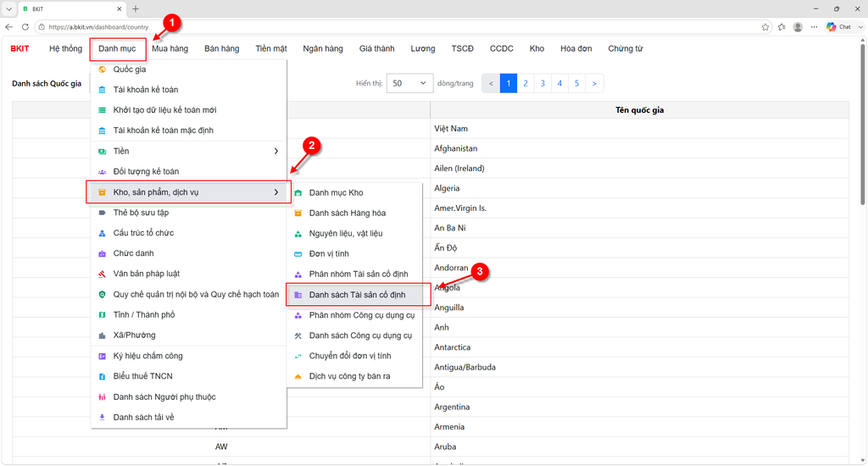868x466 pixels.
Task: Select Phân nhóm Công cụ dụng cụ
Action: [355, 315]
